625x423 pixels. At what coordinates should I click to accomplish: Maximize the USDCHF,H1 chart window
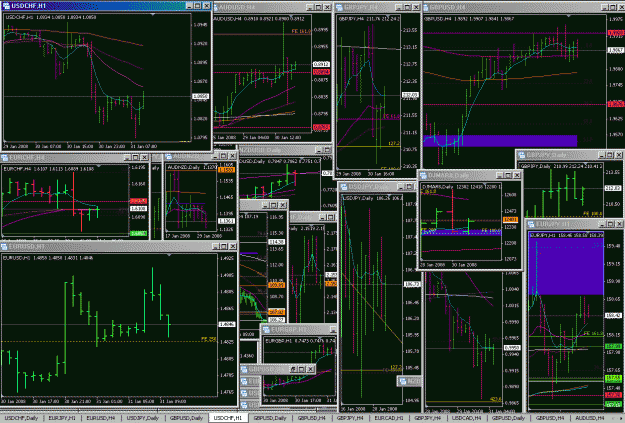click(198, 6)
